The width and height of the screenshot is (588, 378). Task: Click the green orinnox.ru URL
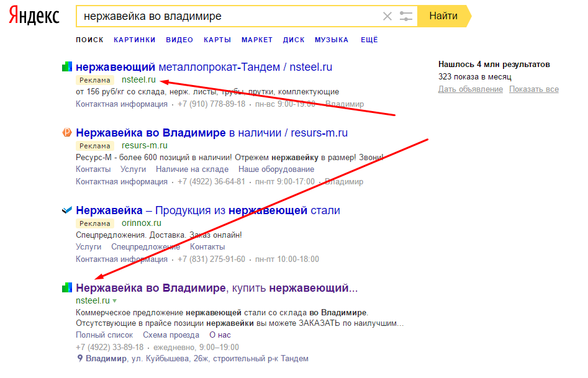tap(142, 223)
